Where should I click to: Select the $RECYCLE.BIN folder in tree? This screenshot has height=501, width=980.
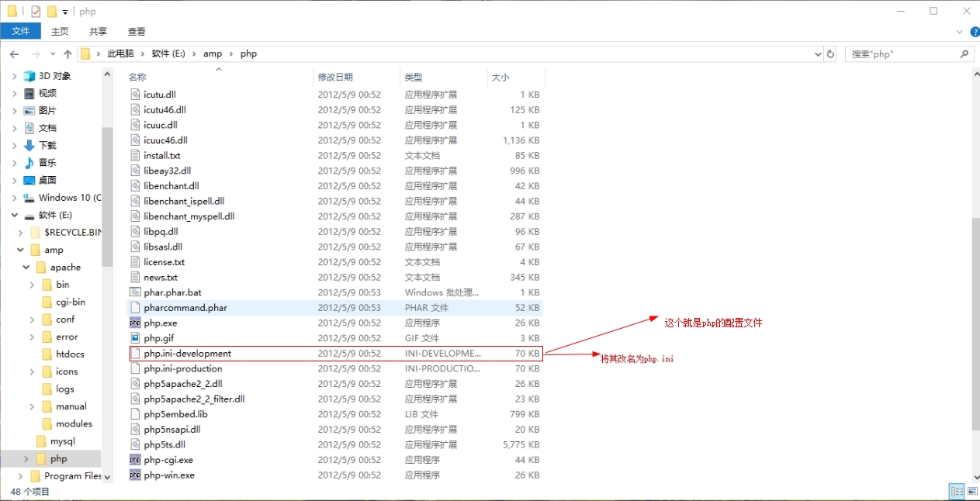(73, 232)
